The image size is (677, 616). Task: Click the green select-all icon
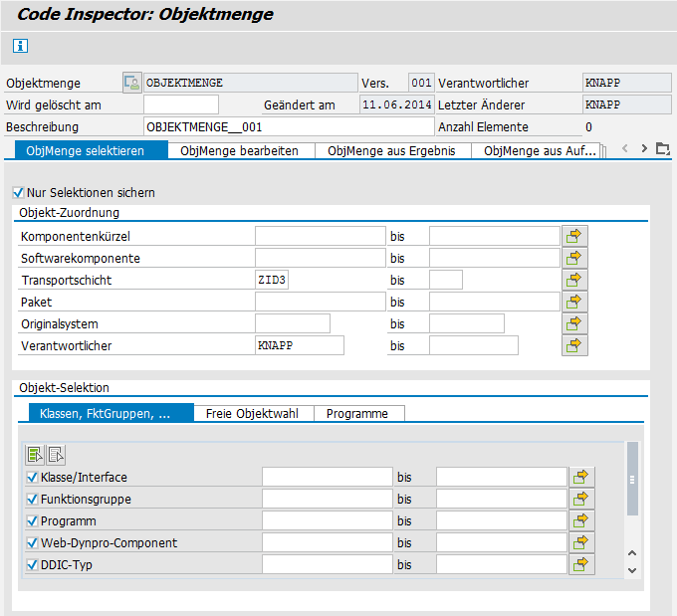pyautogui.click(x=35, y=455)
